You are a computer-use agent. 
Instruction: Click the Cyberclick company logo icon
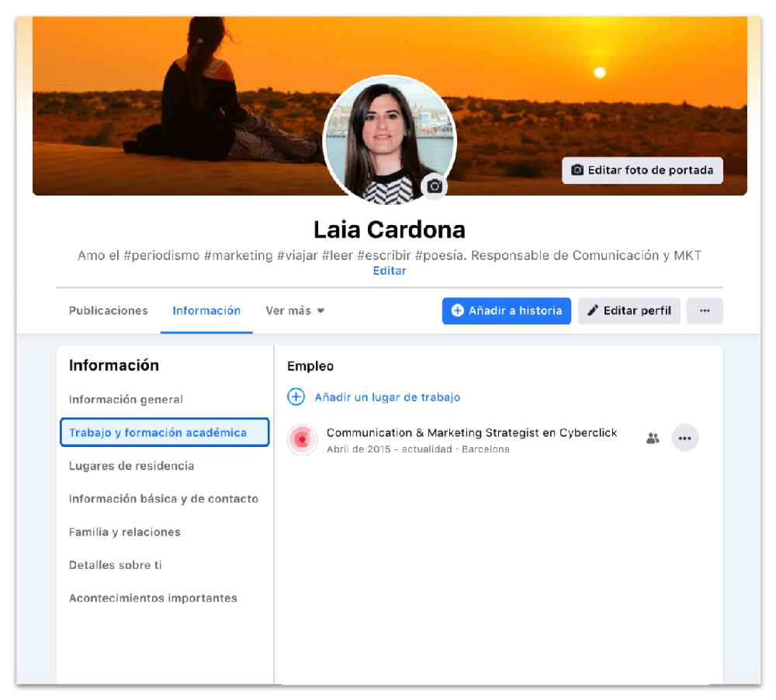(302, 439)
